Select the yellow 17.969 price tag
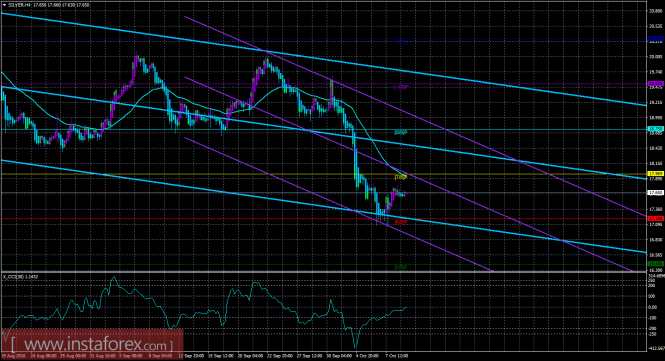The image size is (665, 361). [656, 174]
